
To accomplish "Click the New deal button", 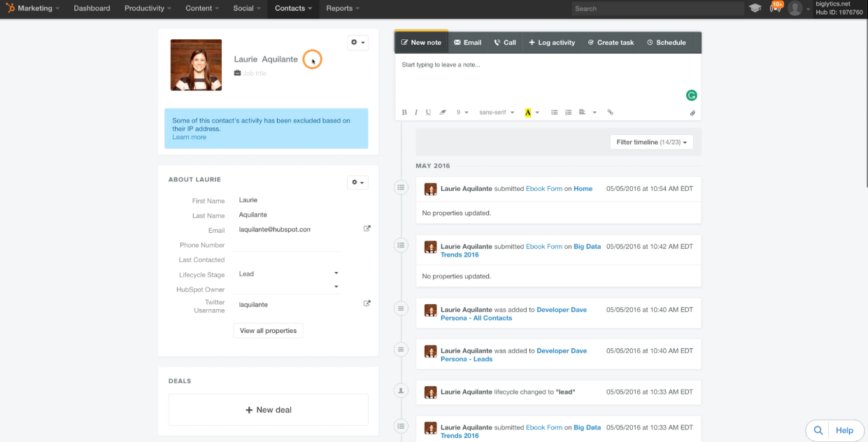I will click(269, 410).
